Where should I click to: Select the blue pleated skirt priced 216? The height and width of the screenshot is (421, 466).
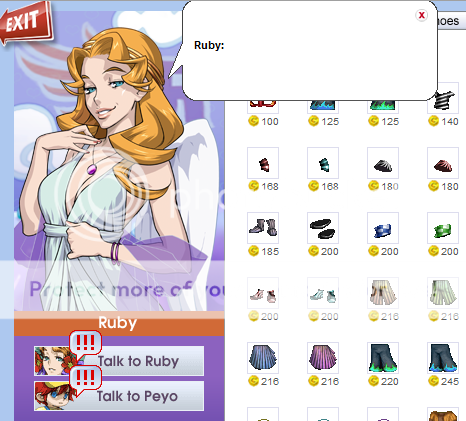point(263,358)
